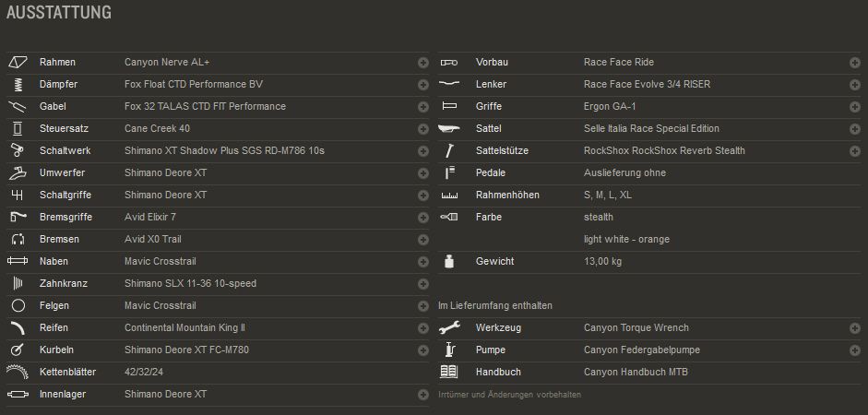The width and height of the screenshot is (868, 415).
Task: Expand Continental Mountain King II Reifen details
Action: pos(422,328)
